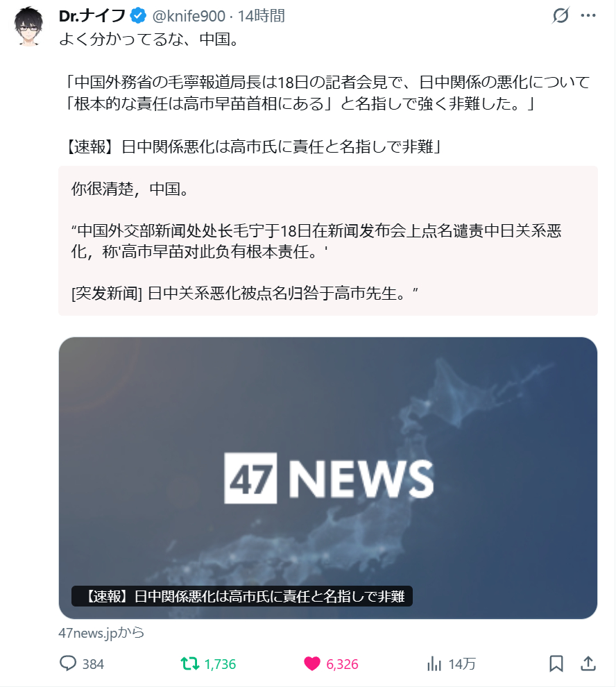Toggle the like heart showing 6,326
The height and width of the screenshot is (687, 616).
(312, 663)
